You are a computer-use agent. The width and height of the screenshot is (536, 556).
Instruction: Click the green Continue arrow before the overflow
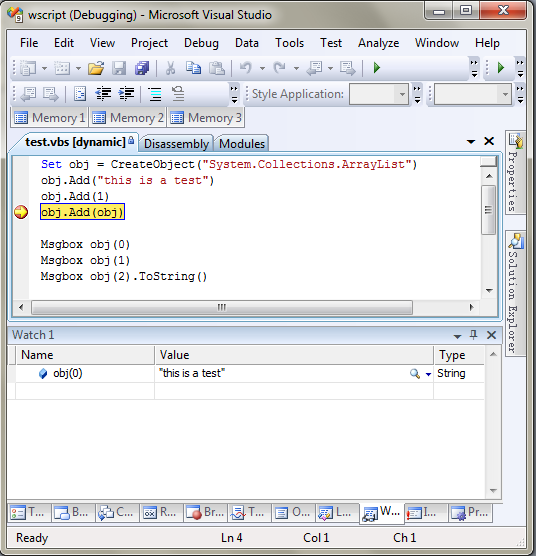click(376, 68)
